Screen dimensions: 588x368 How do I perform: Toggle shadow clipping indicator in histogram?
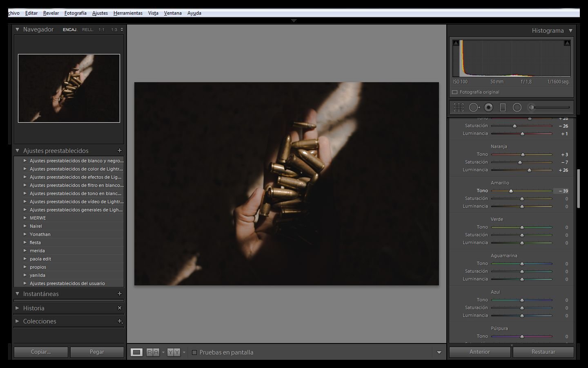pos(456,43)
